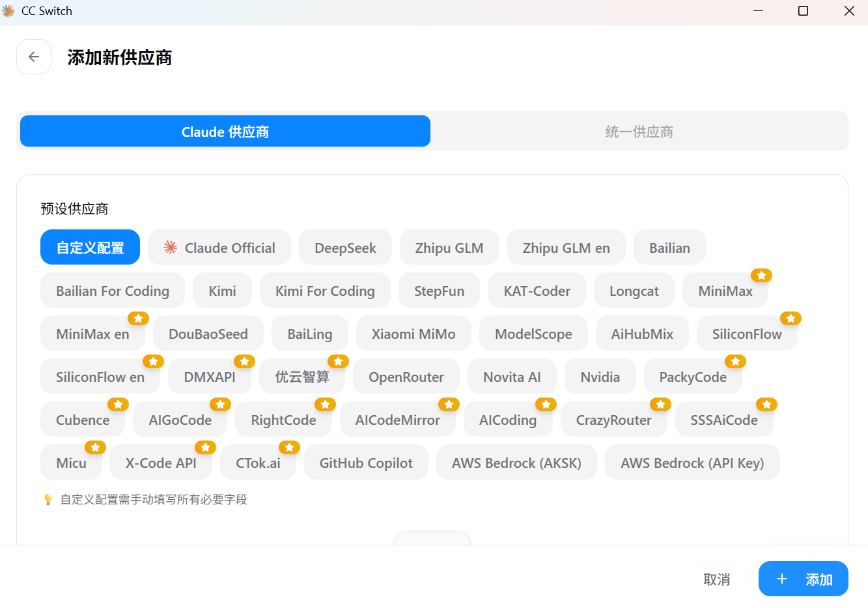Click the lightbulb hint icon

click(48, 499)
